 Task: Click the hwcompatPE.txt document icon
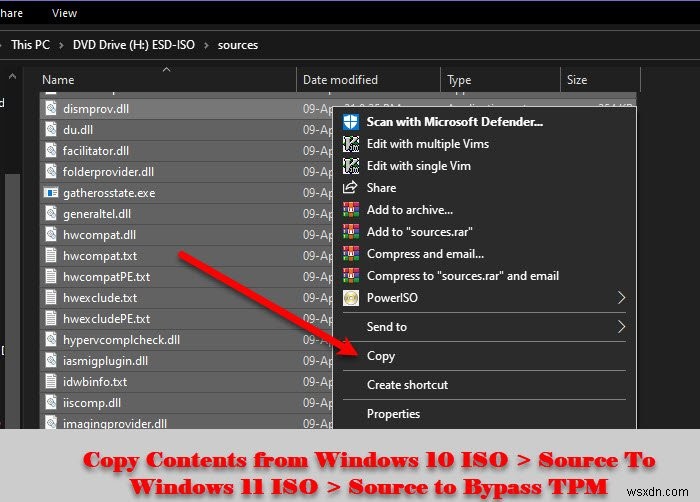[x=51, y=276]
